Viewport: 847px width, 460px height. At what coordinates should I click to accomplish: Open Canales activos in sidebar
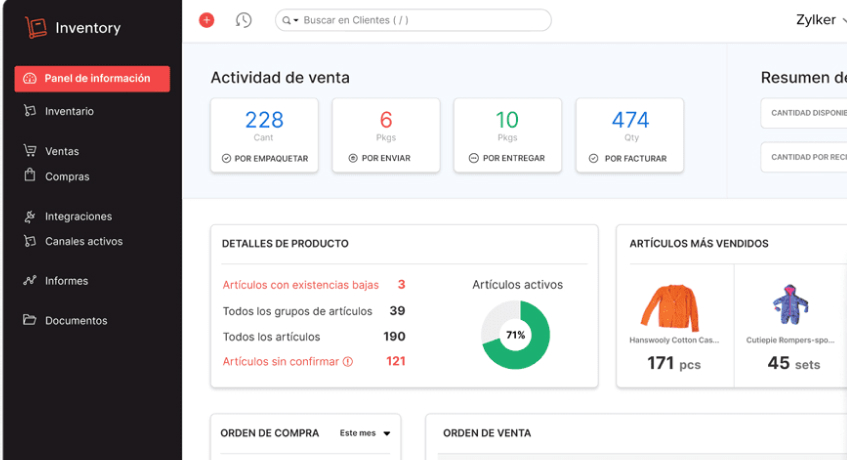[x=83, y=241]
